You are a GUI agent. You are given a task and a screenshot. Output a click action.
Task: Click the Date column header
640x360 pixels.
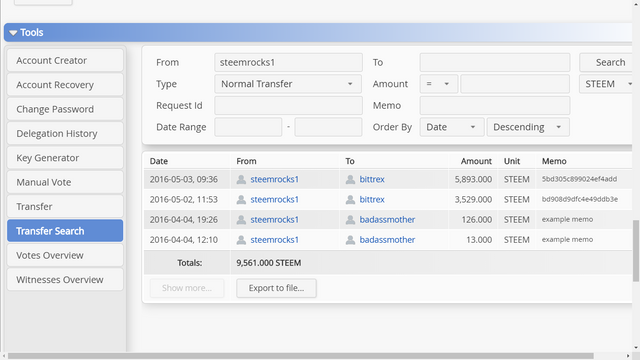159,161
